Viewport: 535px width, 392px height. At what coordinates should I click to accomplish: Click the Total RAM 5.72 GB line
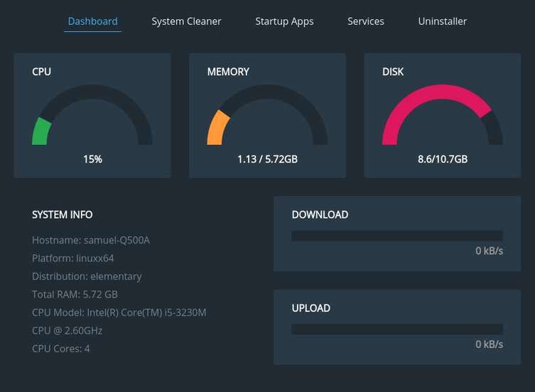point(75,294)
